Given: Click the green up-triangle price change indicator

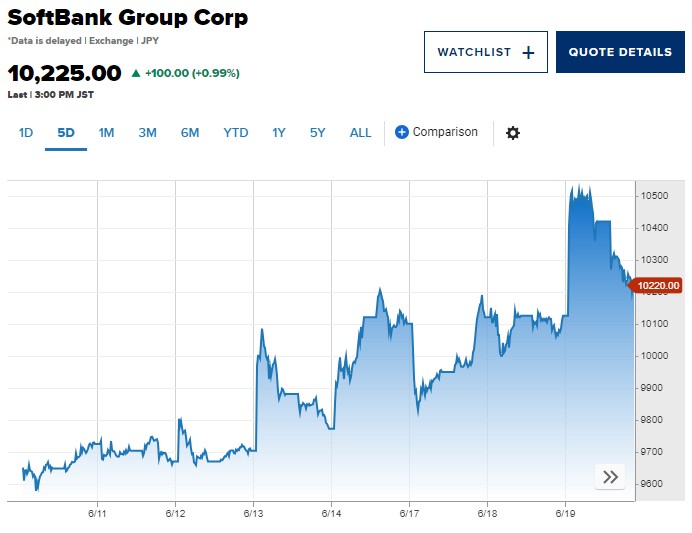Looking at the screenshot, I should [136, 73].
